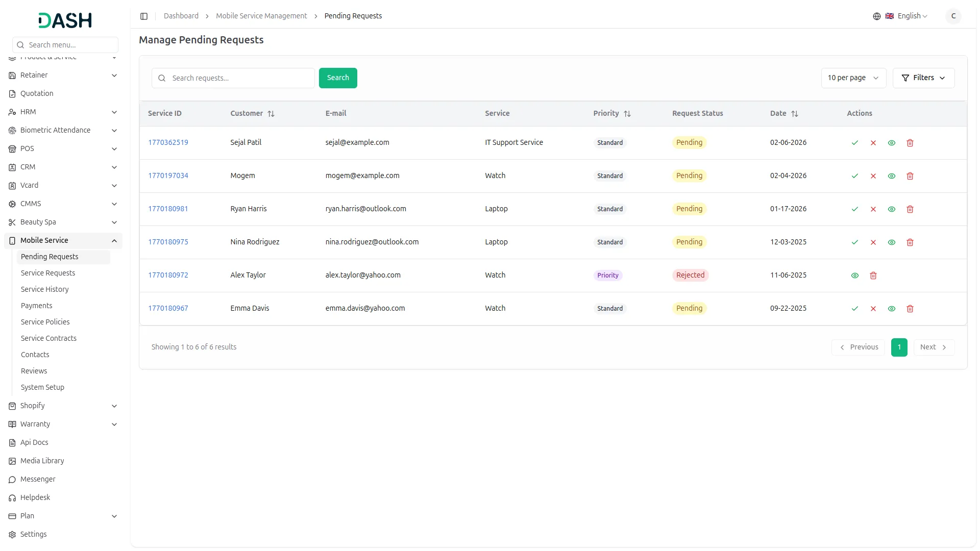The width and height of the screenshot is (980, 551).
Task: Delete Alex Taylor's rejected request via trash icon
Action: [x=873, y=275]
